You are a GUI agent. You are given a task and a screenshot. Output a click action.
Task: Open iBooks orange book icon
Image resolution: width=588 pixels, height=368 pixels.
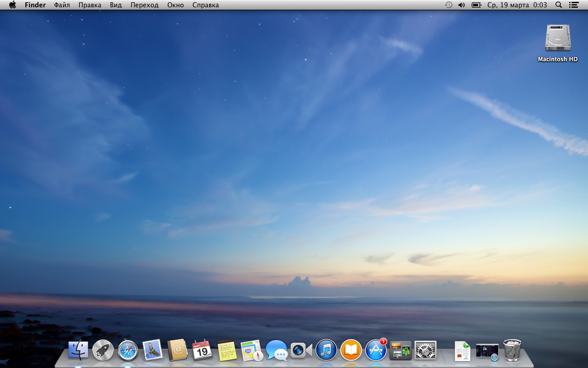351,351
